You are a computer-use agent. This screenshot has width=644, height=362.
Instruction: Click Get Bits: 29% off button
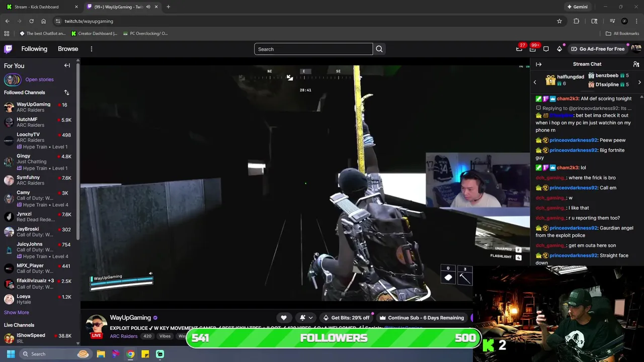point(346,318)
